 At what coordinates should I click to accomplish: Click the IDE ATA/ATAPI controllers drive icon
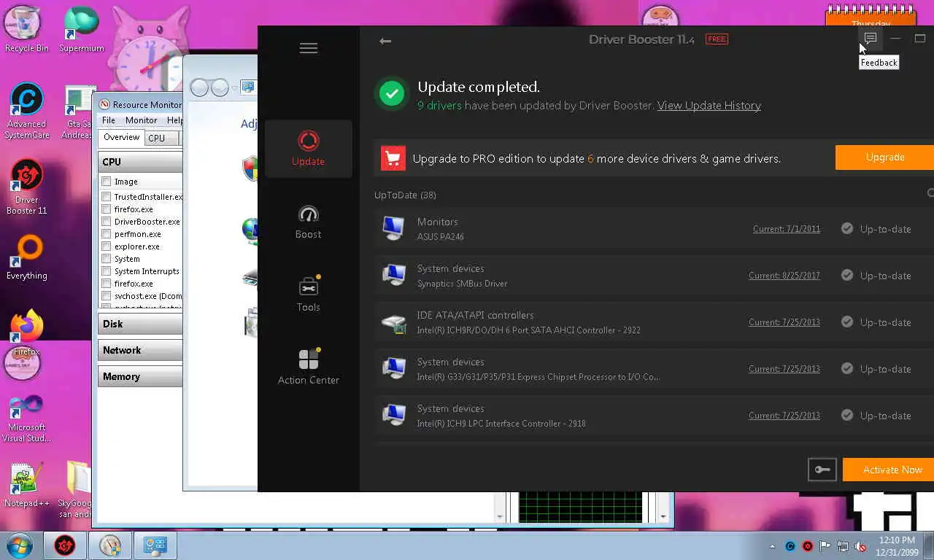pos(394,322)
